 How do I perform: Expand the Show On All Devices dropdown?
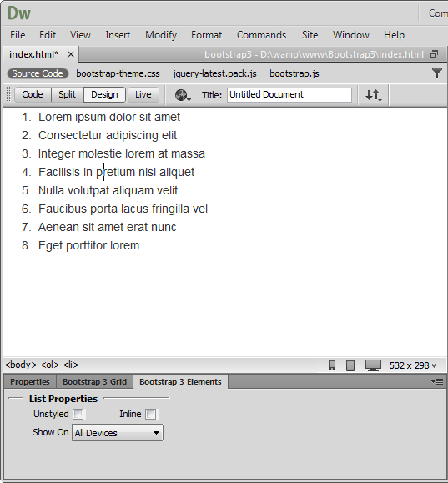(118, 433)
